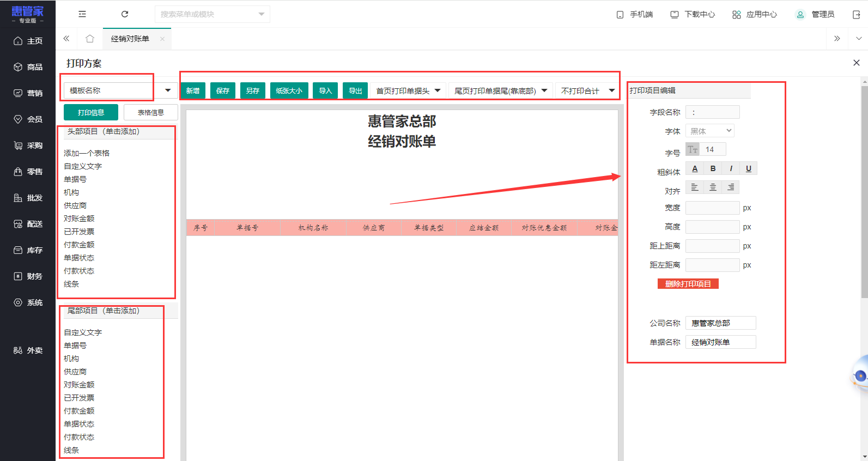Open the 系统 system sidebar item
The width and height of the screenshot is (868, 461).
(28, 302)
